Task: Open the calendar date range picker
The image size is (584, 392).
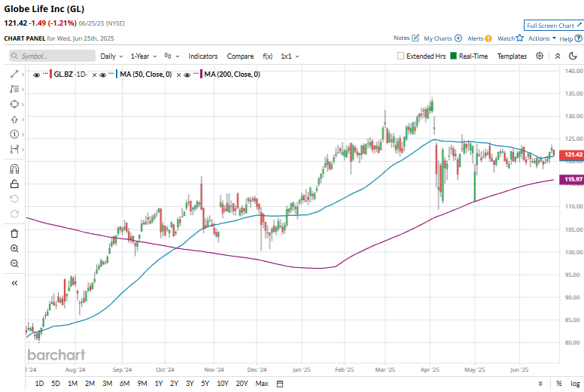Action: 280,384
